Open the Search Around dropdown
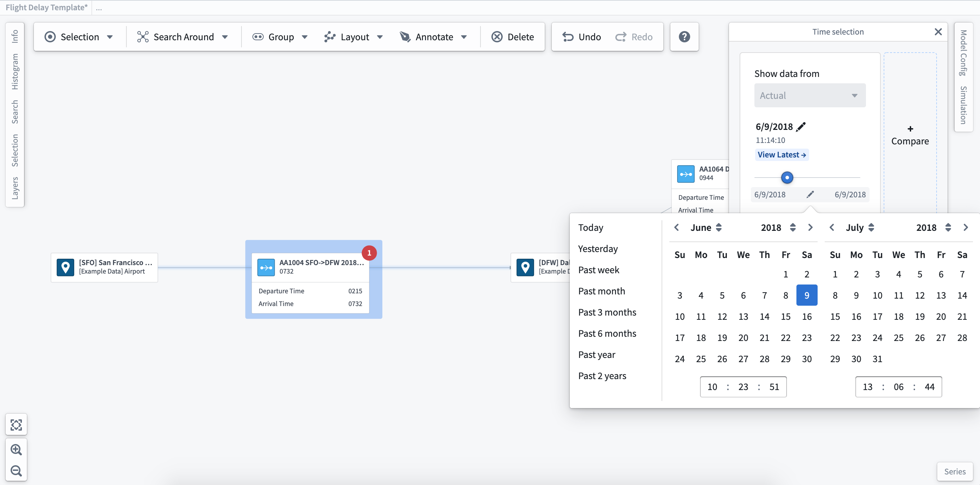 (x=183, y=37)
